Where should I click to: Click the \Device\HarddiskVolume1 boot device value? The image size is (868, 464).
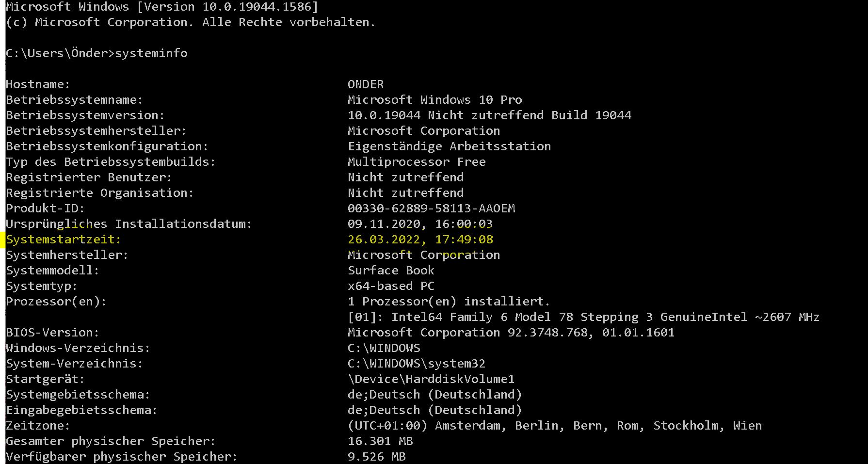tap(431, 379)
